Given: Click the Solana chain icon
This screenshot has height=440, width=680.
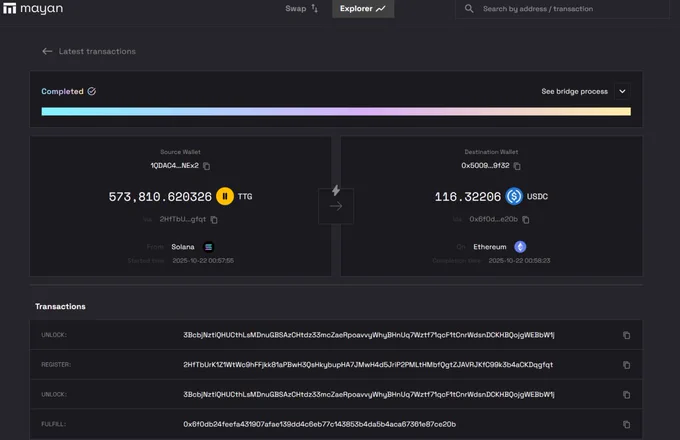Looking at the screenshot, I should coord(209,247).
